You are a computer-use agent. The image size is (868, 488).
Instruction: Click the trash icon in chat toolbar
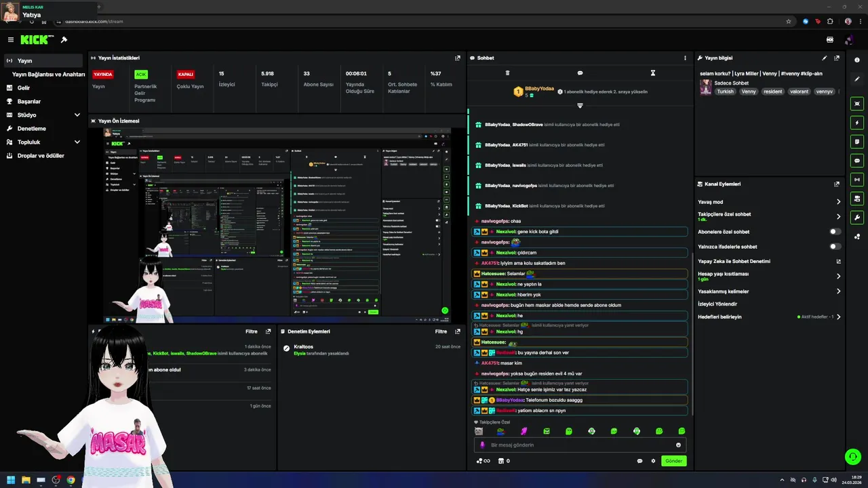[x=507, y=73]
